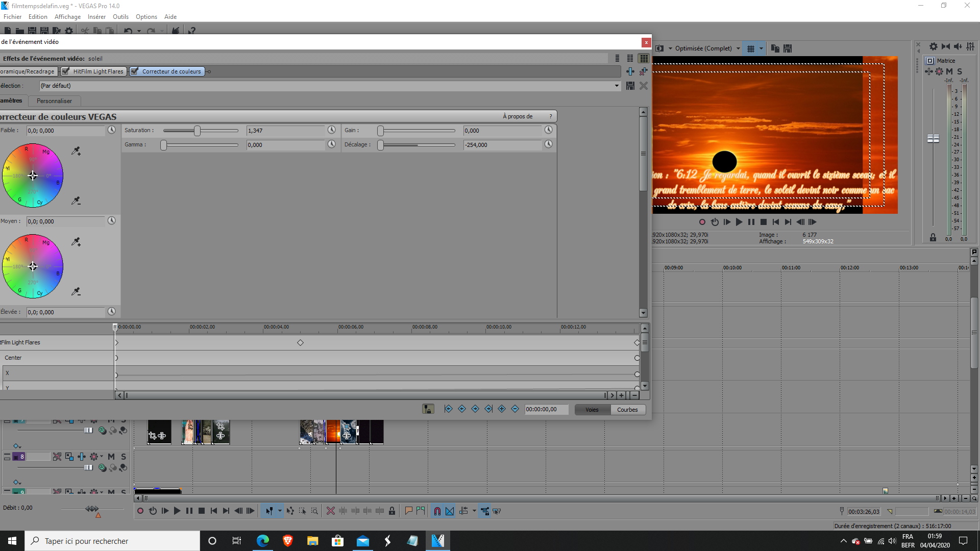Expand the Optimisée (Complet) preview quality dropdown
This screenshot has height=551, width=980.
[x=738, y=48]
